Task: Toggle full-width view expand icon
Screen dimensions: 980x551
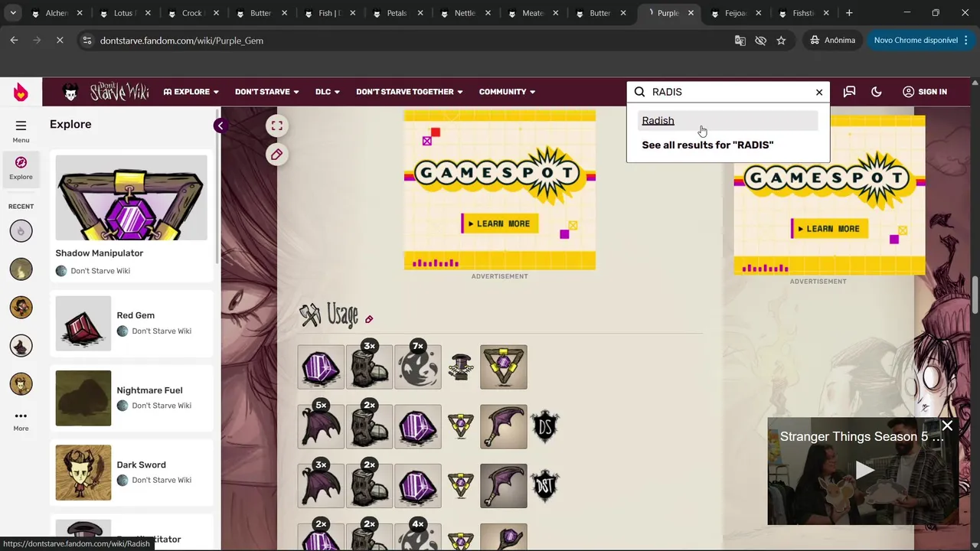Action: (x=276, y=126)
